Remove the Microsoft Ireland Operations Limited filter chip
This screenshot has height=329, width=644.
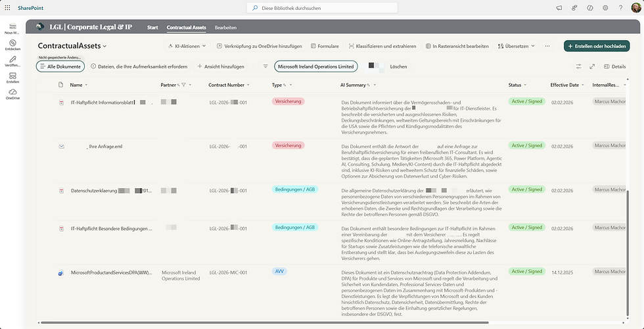316,66
